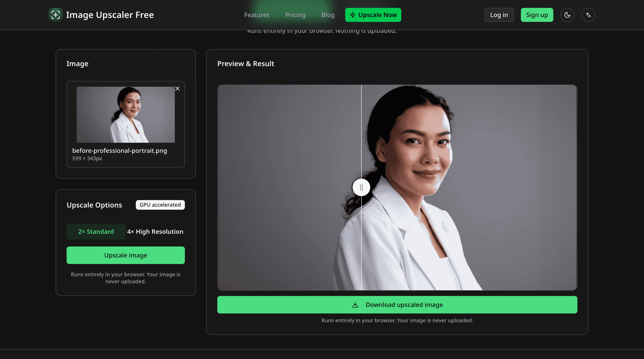Image resolution: width=644 pixels, height=359 pixels.
Task: Click the upscaled preview image
Action: pyautogui.click(x=397, y=187)
